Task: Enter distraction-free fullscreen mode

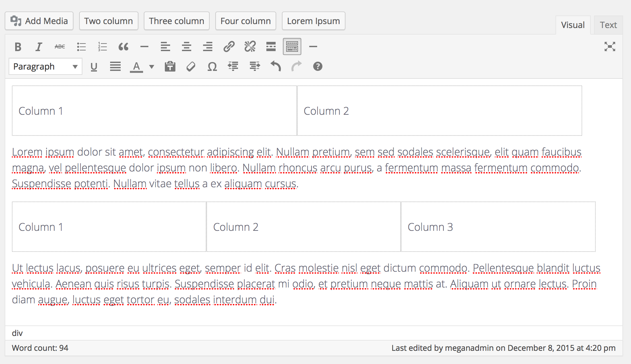Action: point(610,47)
